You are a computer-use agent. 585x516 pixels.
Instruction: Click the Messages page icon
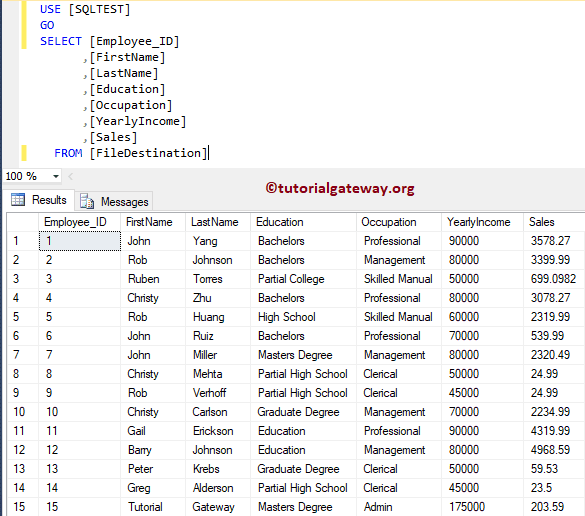click(x=87, y=201)
